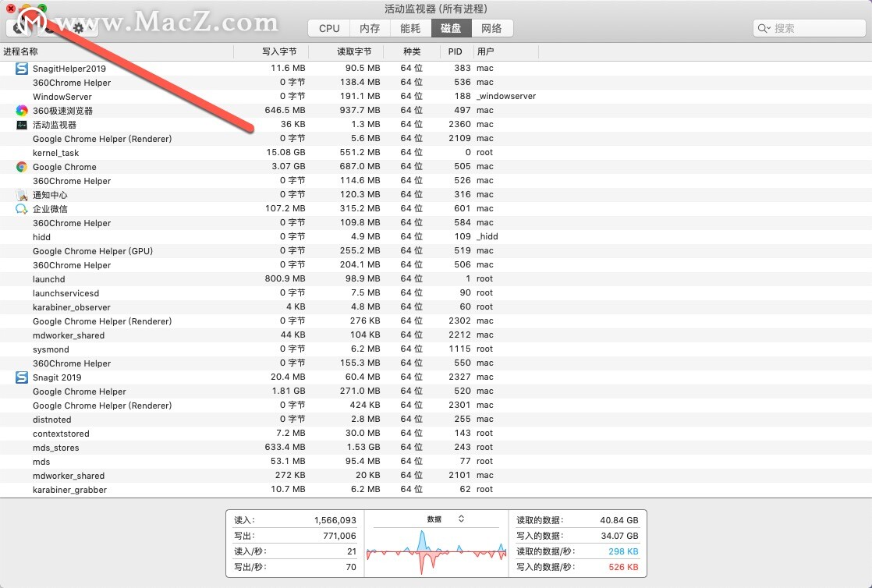Select the hidd process name
The image size is (872, 588).
(41, 237)
